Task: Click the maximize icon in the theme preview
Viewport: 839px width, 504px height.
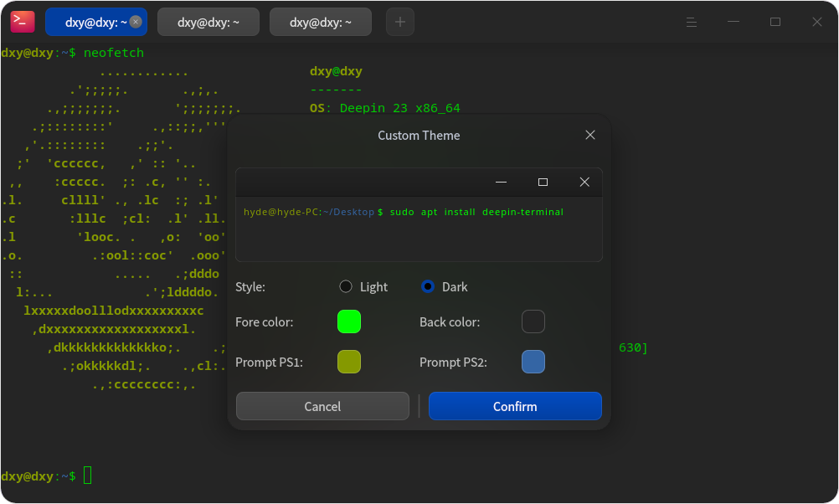Action: (543, 182)
